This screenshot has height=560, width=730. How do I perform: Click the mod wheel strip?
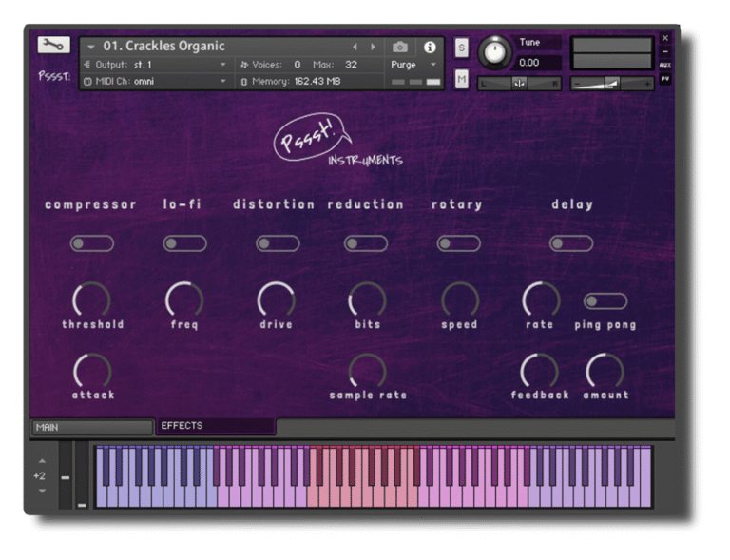(x=82, y=474)
